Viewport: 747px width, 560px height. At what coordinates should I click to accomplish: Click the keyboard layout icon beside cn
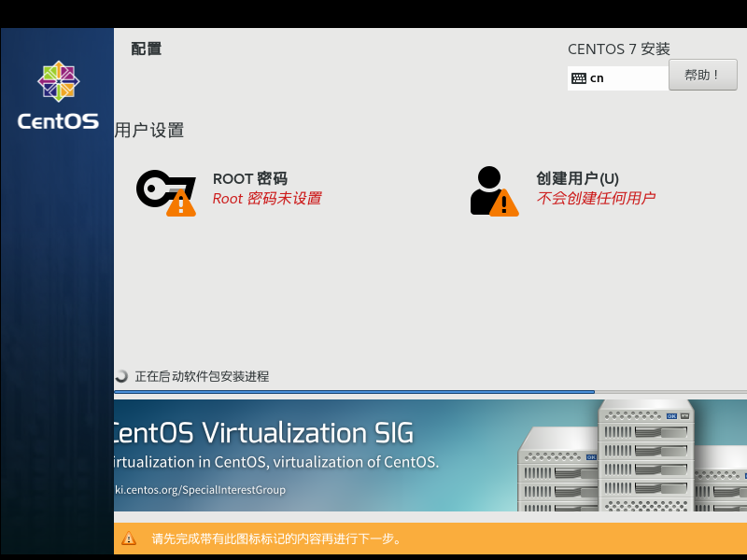(579, 78)
